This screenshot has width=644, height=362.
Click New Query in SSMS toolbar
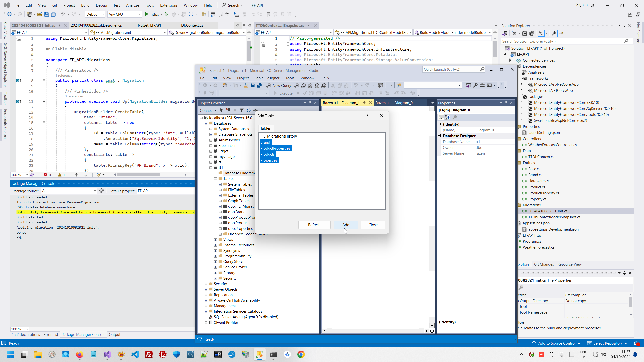[279, 85]
